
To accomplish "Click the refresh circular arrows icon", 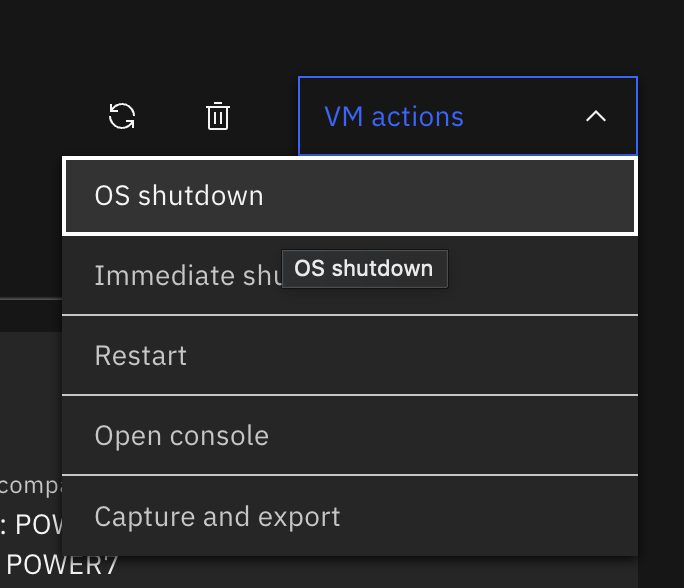I will [x=122, y=116].
